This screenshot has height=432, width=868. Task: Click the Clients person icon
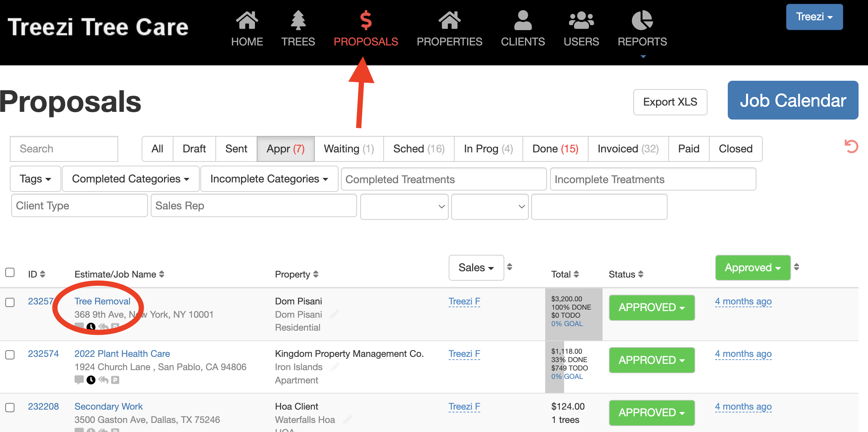click(522, 20)
